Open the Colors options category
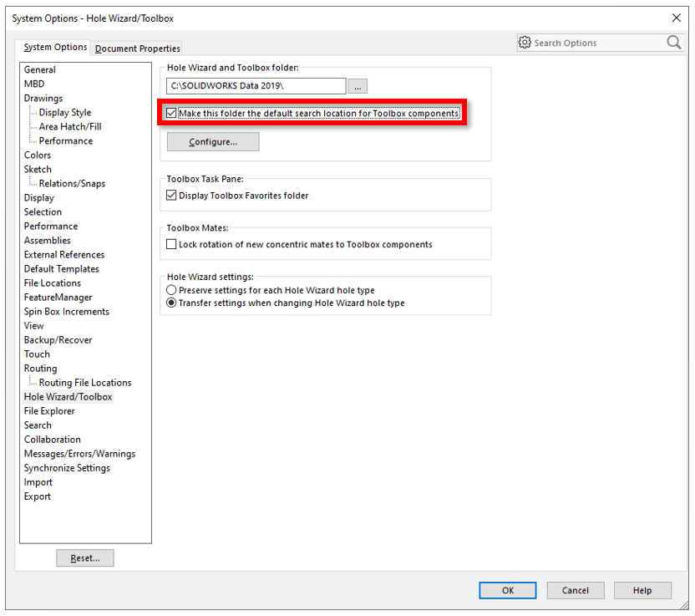 (38, 155)
